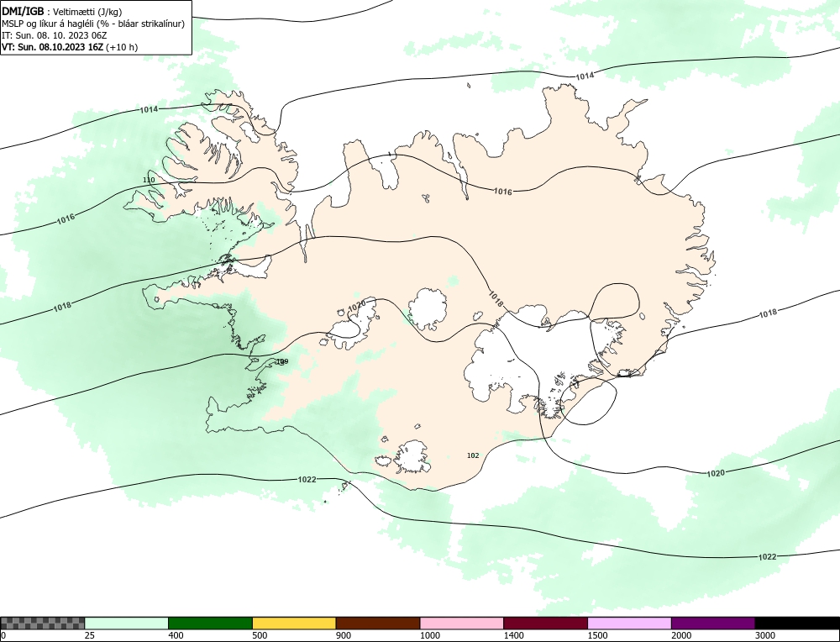Click the '1022' isobar label southwest of Iceland

click(307, 479)
